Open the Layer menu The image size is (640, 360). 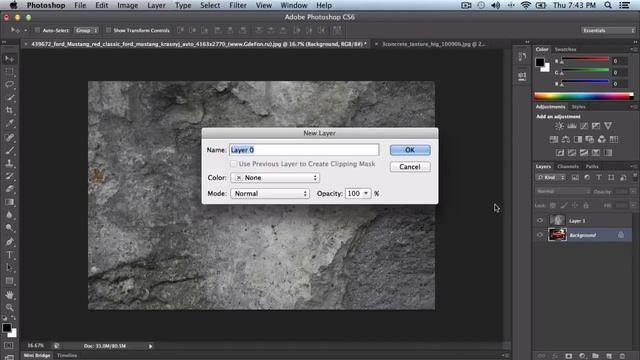click(156, 5)
